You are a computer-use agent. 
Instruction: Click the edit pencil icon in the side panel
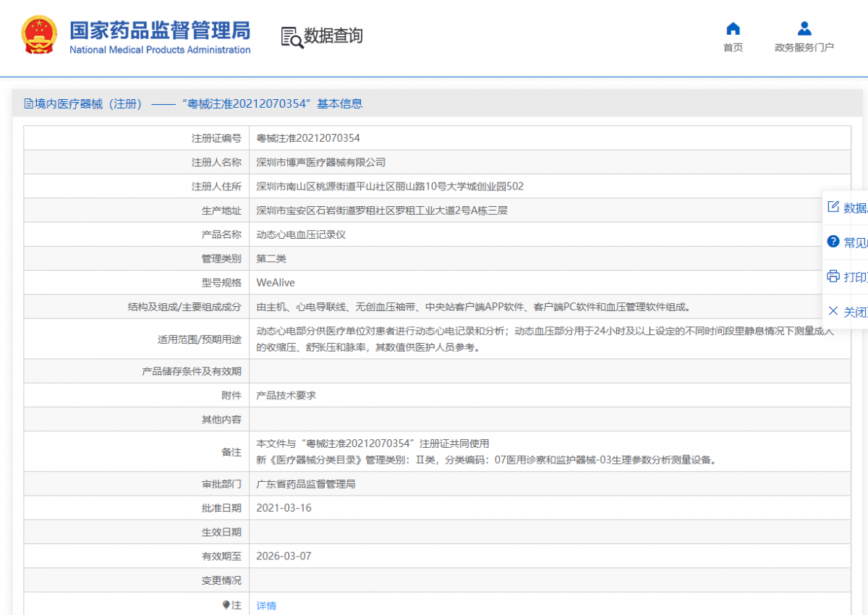tap(833, 207)
